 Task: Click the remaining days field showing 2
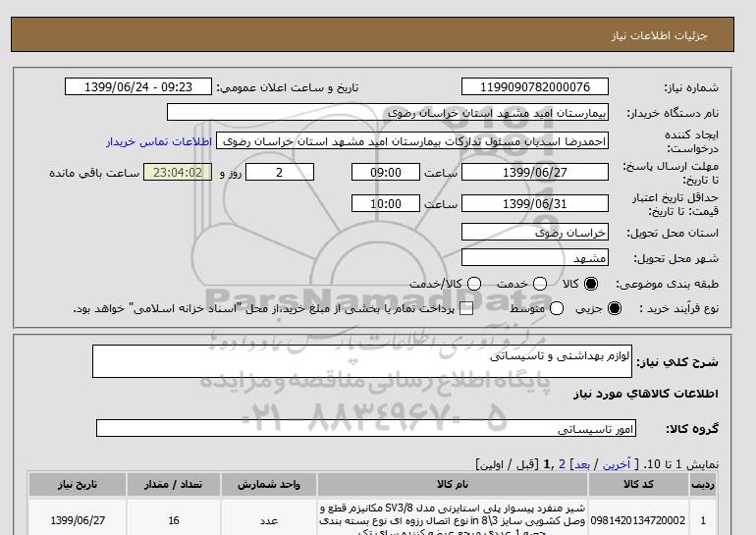coord(280,172)
